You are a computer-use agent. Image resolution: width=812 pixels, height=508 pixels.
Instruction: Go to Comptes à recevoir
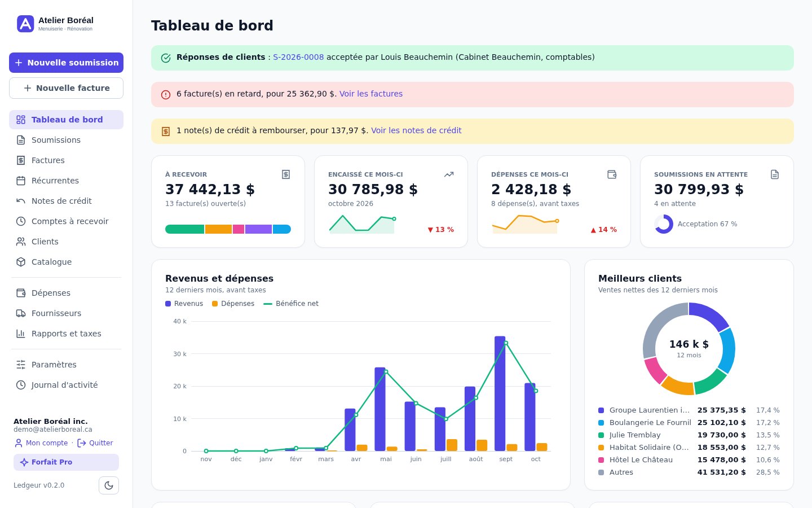coord(66,221)
